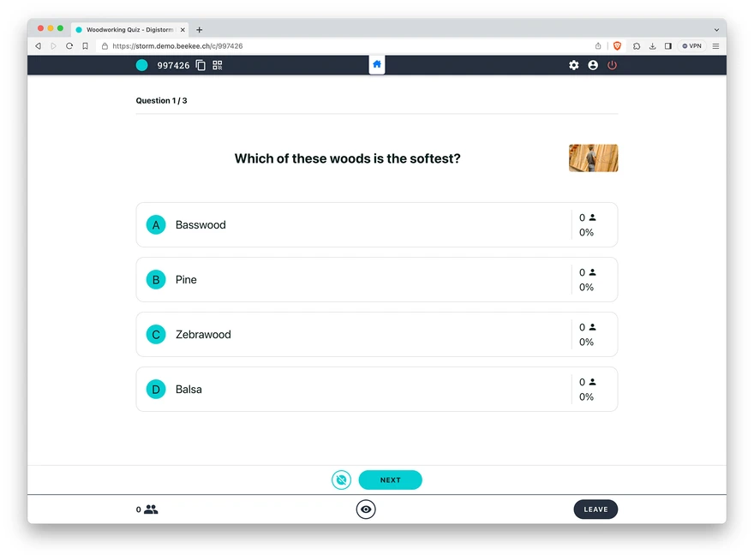This screenshot has width=754, height=560.
Task: Click the Leave button
Action: (x=595, y=509)
